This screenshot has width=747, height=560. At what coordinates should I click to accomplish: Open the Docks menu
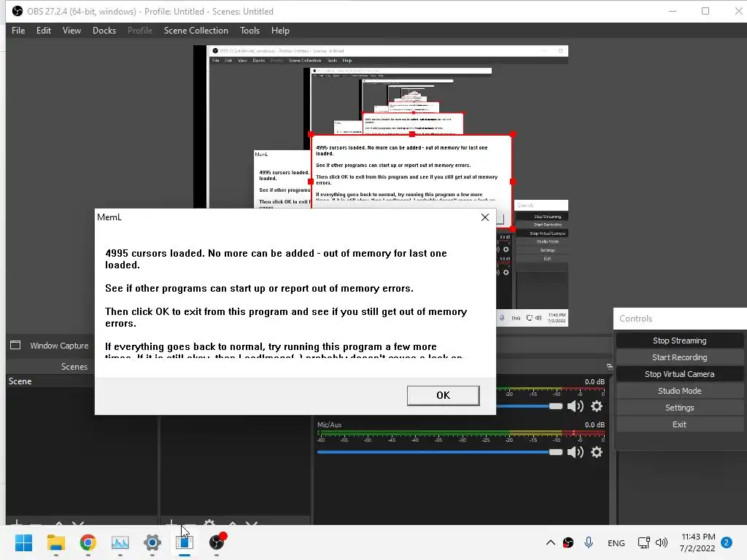pos(104,31)
